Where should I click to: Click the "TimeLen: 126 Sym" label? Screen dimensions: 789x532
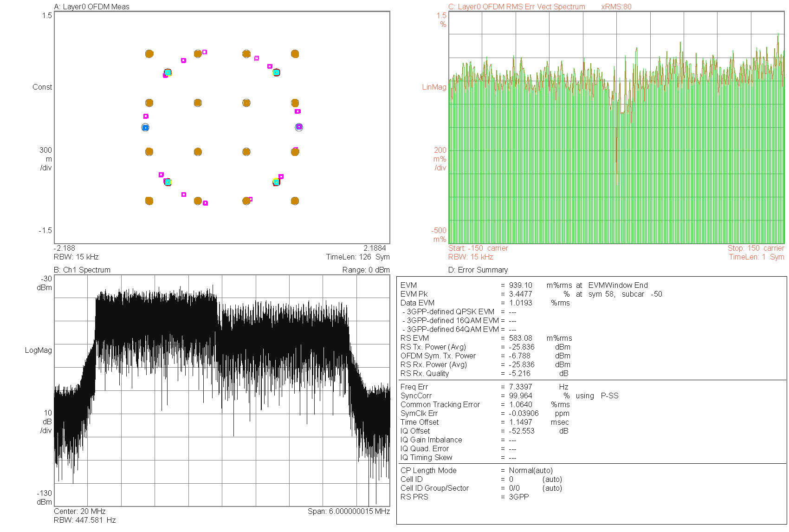[357, 257]
